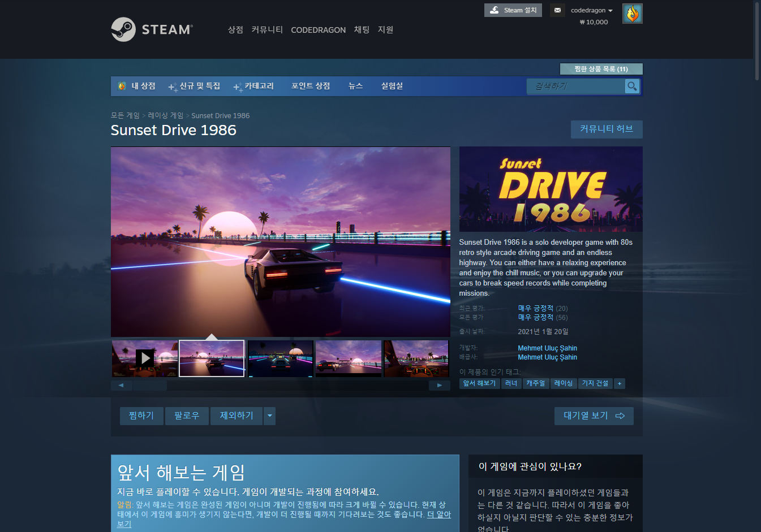Open 채팅 in top navigation
The width and height of the screenshot is (761, 532).
pyautogui.click(x=362, y=29)
